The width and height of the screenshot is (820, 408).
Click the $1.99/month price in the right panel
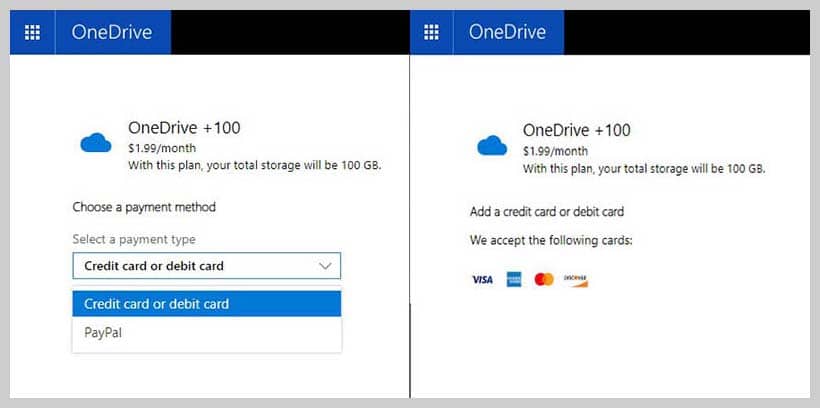tap(555, 151)
